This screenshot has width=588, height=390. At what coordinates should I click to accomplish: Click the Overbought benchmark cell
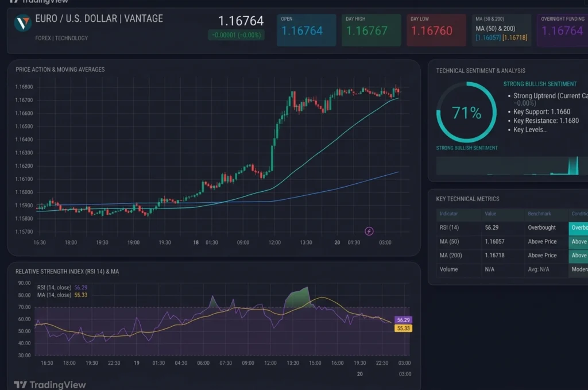click(542, 227)
